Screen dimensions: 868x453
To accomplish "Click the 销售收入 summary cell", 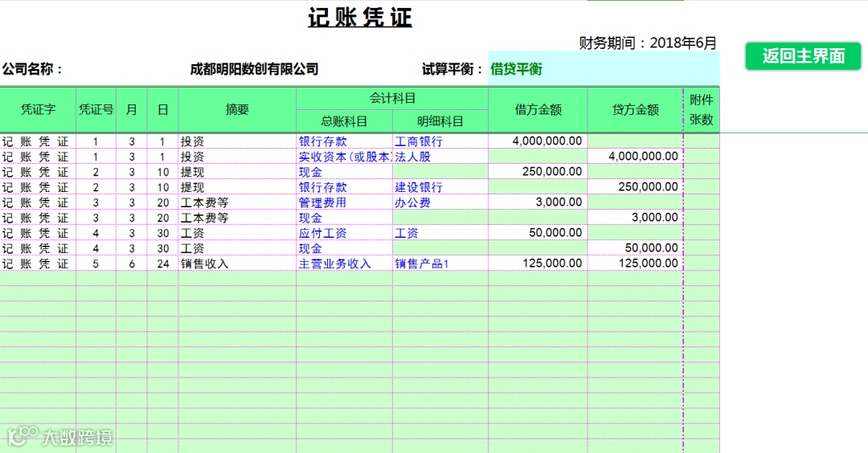I will (237, 263).
